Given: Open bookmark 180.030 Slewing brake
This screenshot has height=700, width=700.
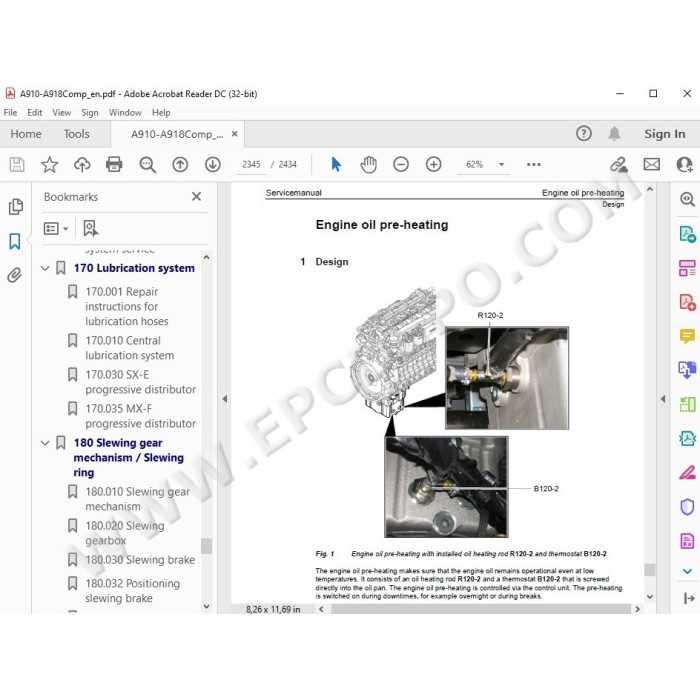Looking at the screenshot, I should [x=140, y=560].
